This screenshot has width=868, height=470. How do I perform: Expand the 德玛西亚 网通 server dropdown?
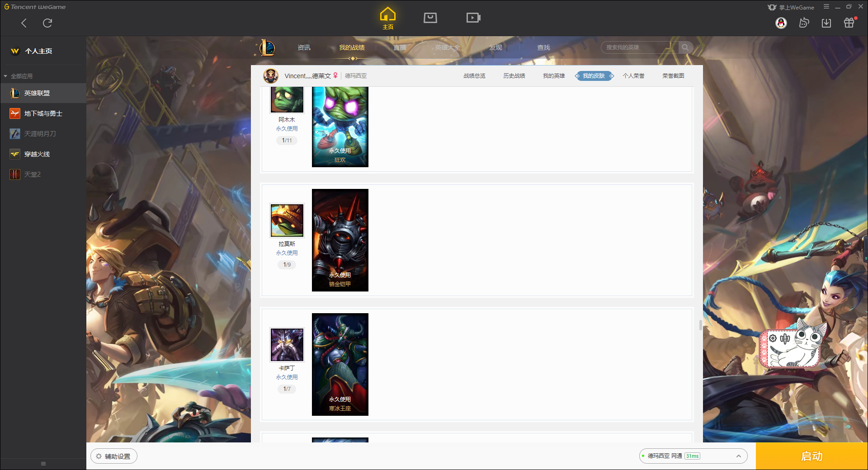693,456
